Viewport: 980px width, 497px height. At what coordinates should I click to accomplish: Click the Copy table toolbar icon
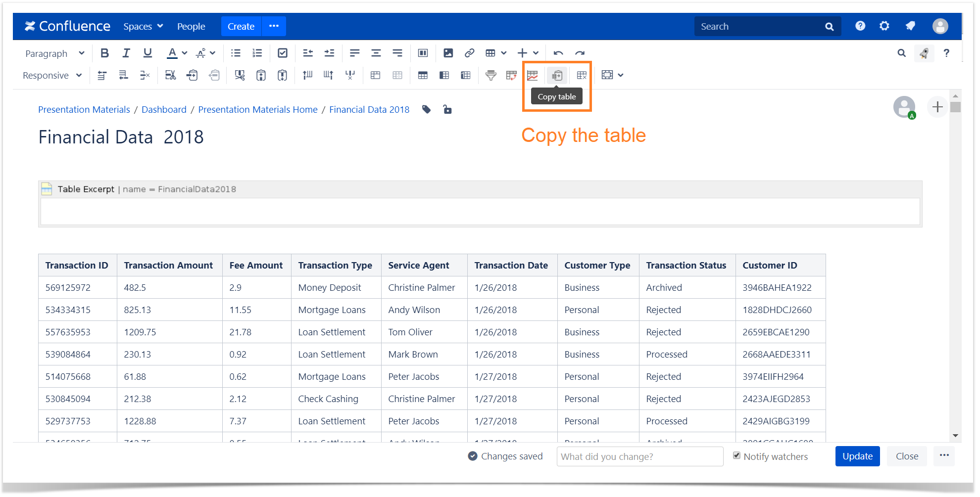(x=557, y=75)
